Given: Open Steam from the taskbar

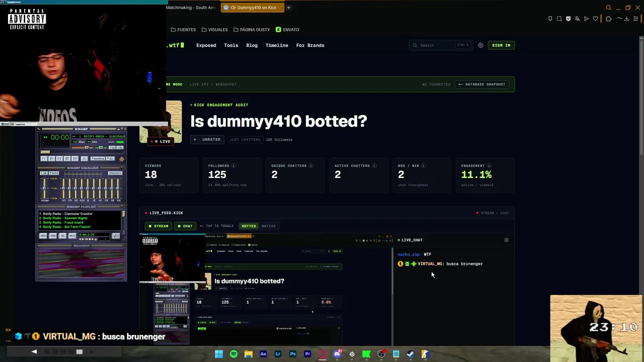Looking at the screenshot, I should click(411, 354).
